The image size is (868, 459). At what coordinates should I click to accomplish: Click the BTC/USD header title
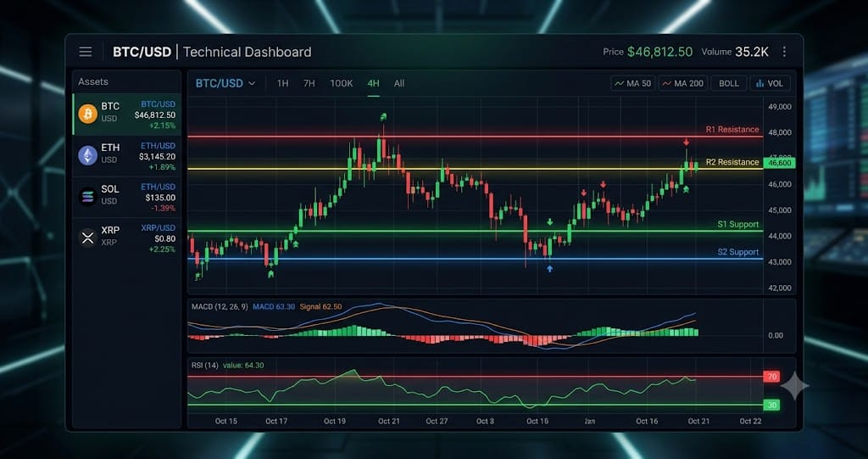(142, 52)
